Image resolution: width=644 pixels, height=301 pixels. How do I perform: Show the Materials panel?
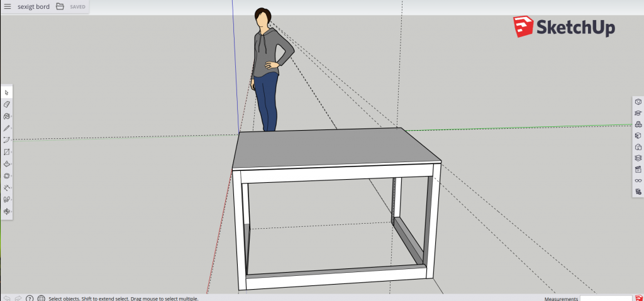pyautogui.click(x=638, y=135)
